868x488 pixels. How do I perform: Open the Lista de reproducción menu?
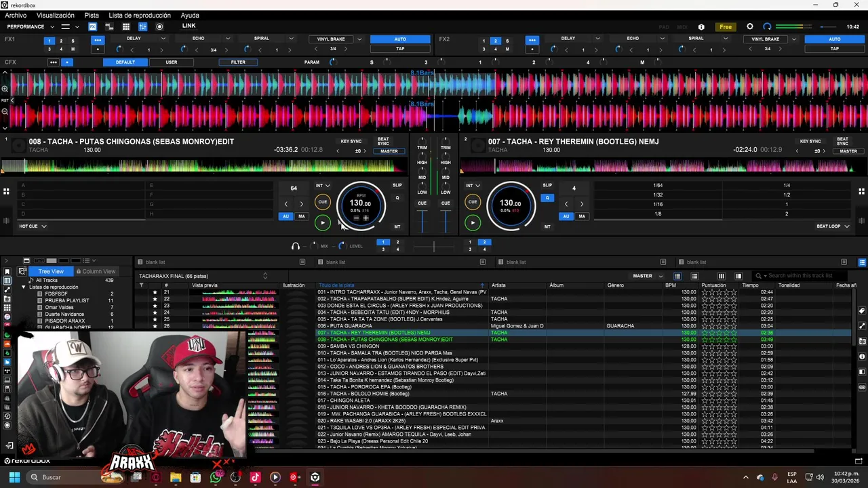pyautogui.click(x=140, y=15)
